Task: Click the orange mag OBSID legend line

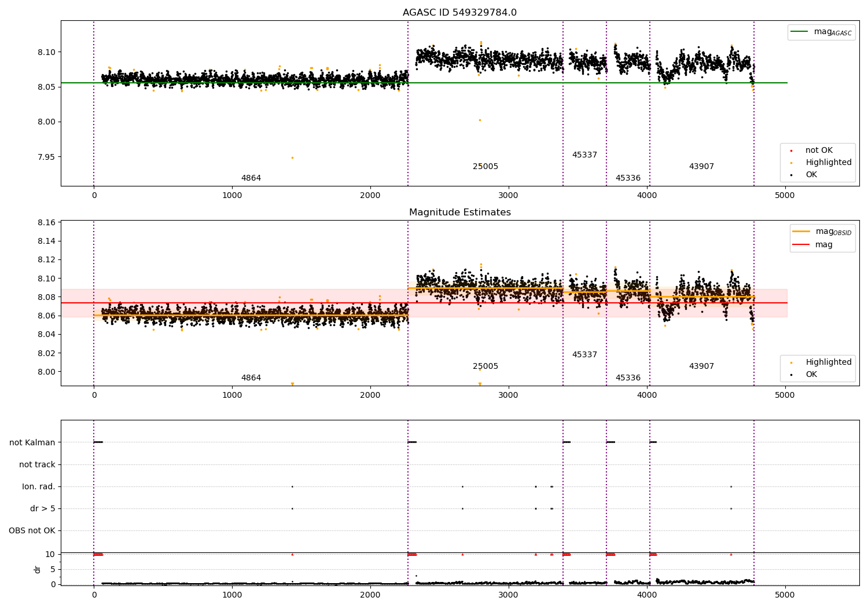Action: pyautogui.click(x=801, y=232)
